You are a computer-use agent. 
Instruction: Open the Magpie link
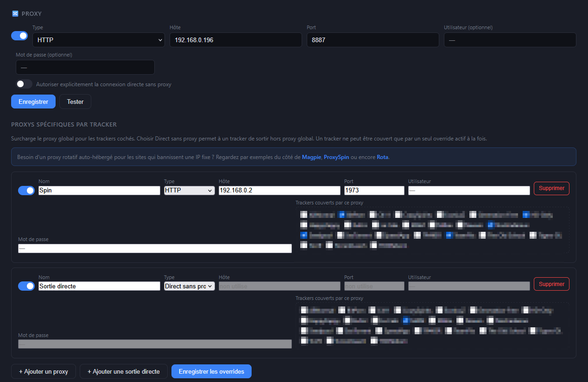click(311, 157)
